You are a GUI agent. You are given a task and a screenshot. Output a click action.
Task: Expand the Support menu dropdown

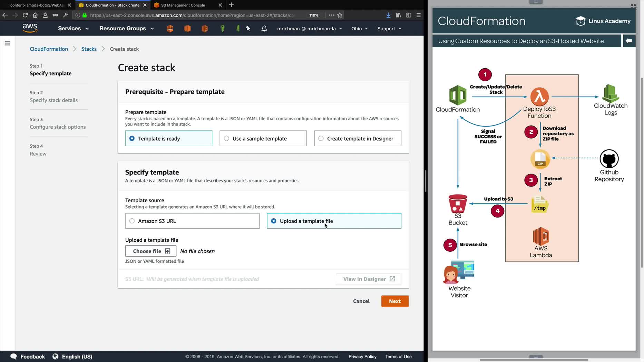pos(389,29)
